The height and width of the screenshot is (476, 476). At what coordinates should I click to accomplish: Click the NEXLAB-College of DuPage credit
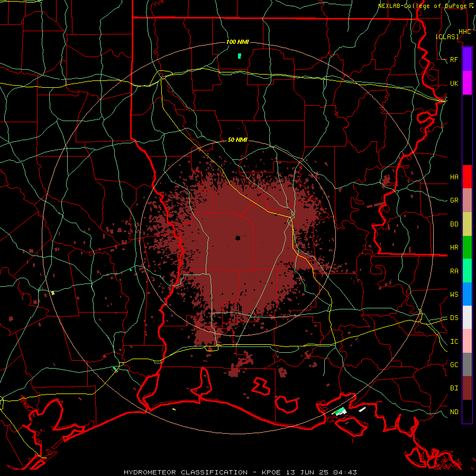coord(426,6)
